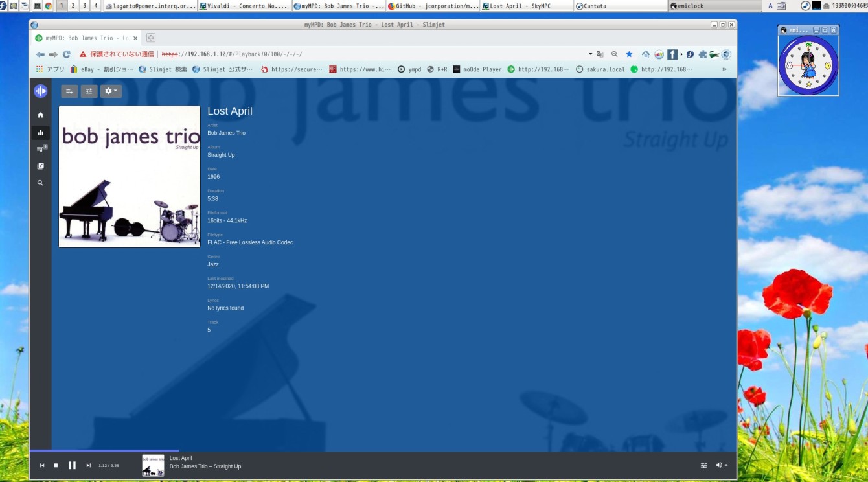This screenshot has height=482, width=868.
Task: Switch to the GitHub jcorporation taskbar window
Action: (433, 6)
